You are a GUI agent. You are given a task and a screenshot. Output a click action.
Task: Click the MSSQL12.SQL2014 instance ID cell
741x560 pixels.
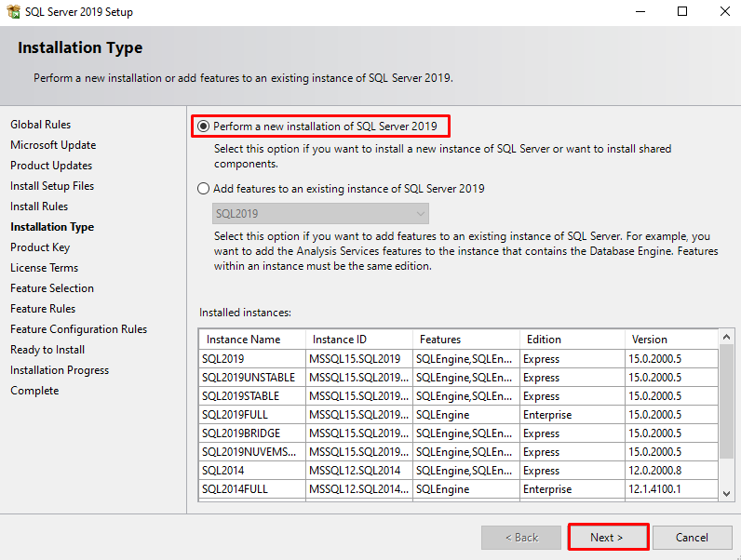click(x=359, y=471)
